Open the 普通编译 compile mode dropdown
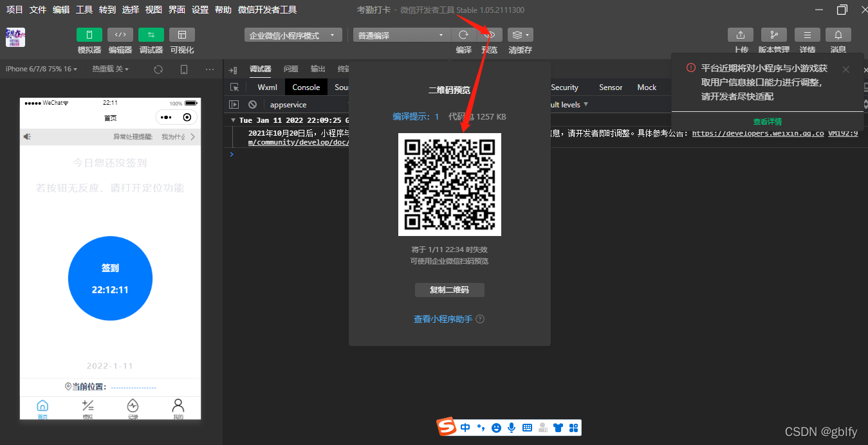 click(401, 35)
